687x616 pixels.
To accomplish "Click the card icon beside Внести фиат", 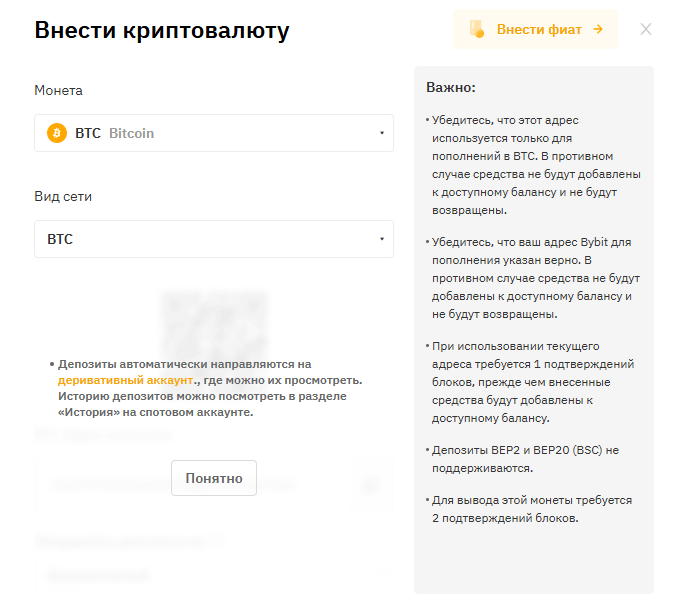I will [x=478, y=29].
